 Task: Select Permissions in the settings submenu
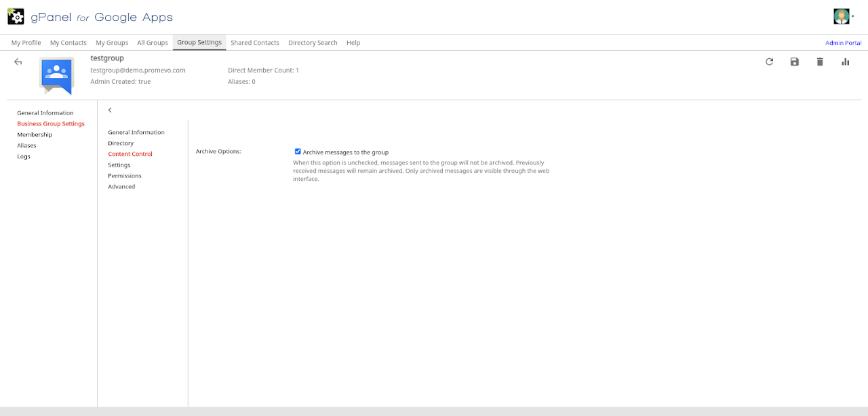(125, 176)
